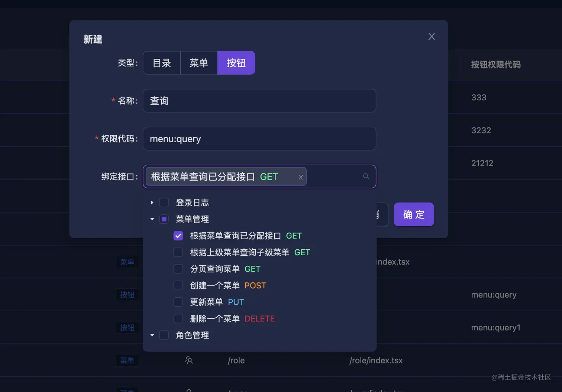Viewport: 562px width, 392px height.
Task: Click the menu:query cell in background table
Action: (494, 295)
